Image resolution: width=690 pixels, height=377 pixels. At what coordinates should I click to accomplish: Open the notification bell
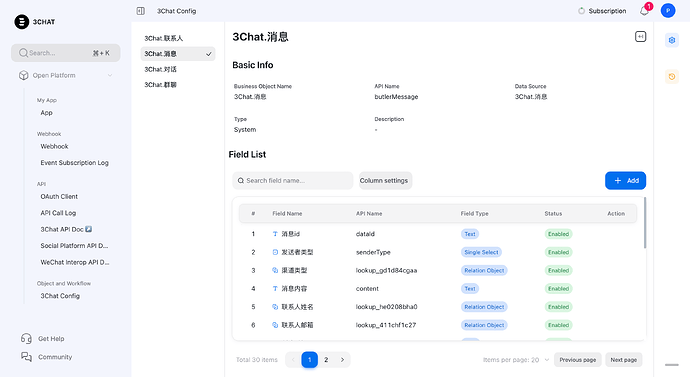coord(644,11)
